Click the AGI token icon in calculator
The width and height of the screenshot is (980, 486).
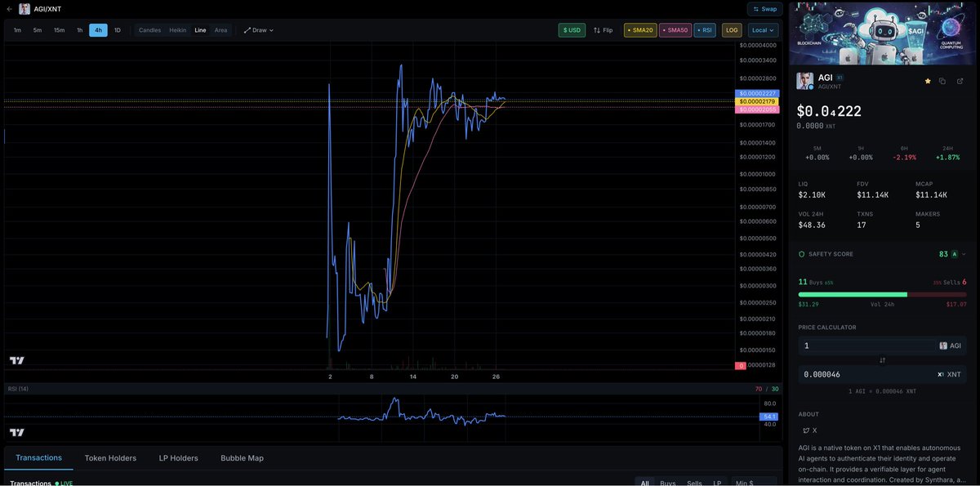943,346
